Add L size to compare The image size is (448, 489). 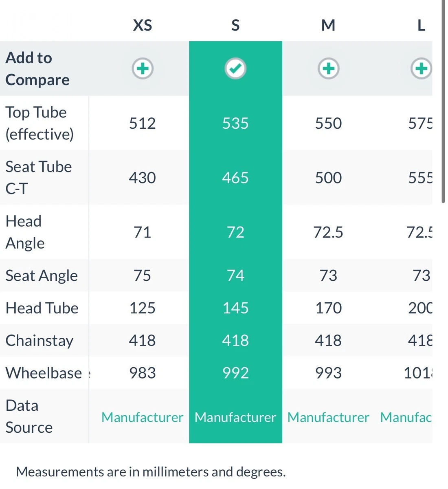pos(421,68)
